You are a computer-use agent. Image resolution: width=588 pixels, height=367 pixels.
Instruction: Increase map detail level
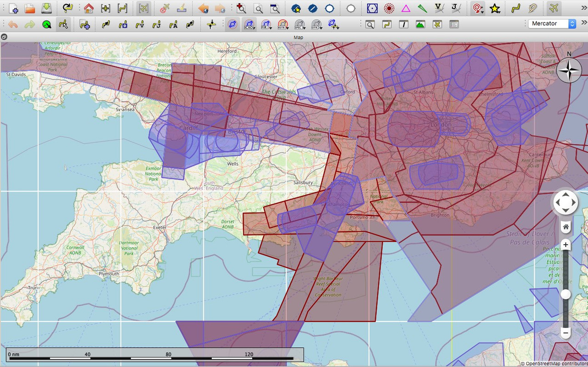point(241,8)
